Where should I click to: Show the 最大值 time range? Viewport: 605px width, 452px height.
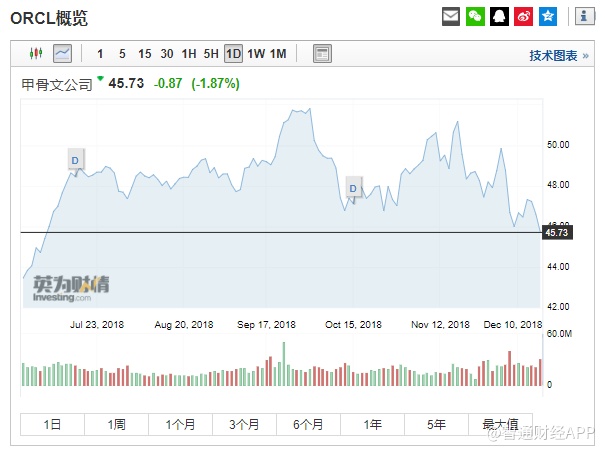502,424
